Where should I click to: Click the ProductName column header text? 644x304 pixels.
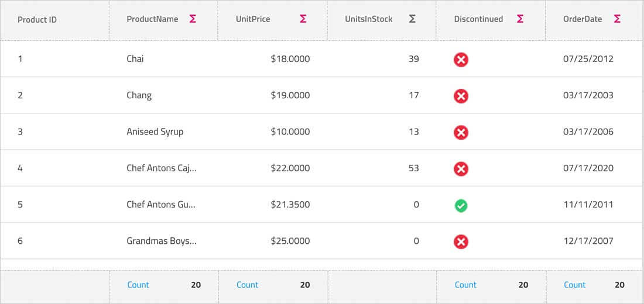pyautogui.click(x=152, y=19)
